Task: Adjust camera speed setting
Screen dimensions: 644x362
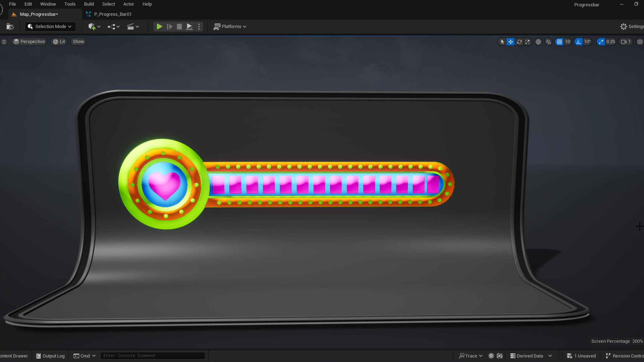Action: [x=626, y=42]
